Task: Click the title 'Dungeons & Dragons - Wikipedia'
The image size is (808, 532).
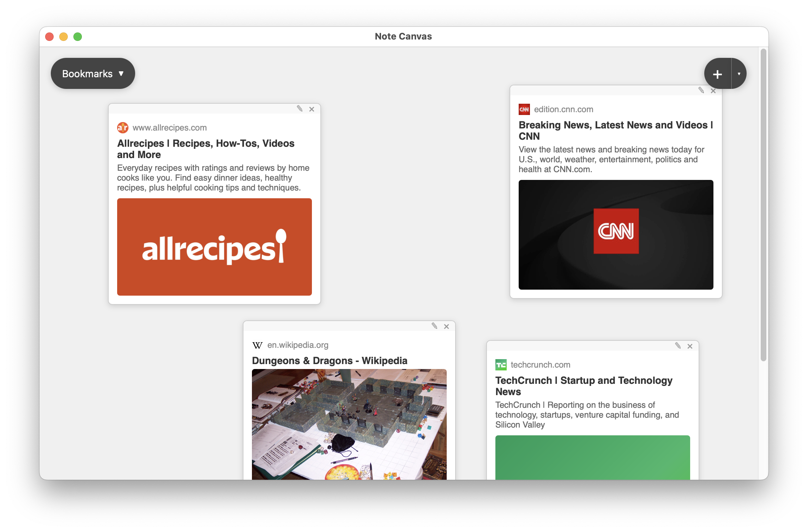Action: click(x=330, y=361)
